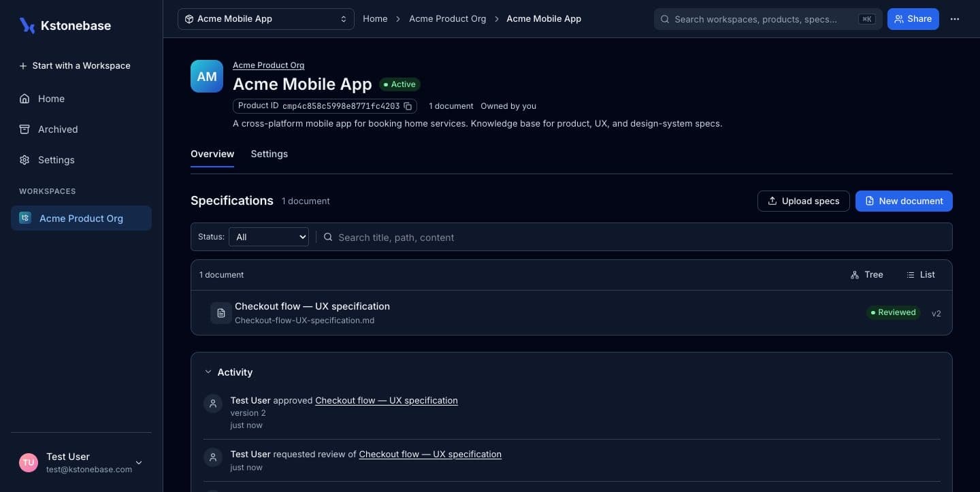This screenshot has width=980, height=492.
Task: Open Checkout flow link in approved activity
Action: 387,400
